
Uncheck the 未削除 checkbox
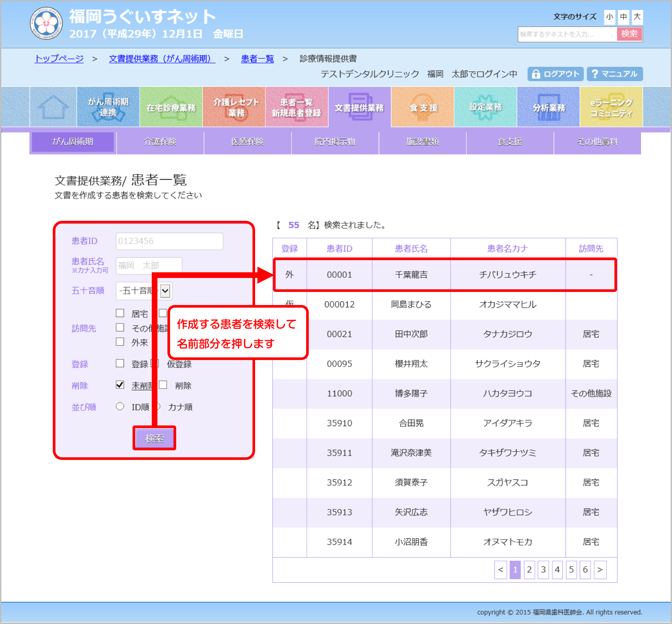click(120, 385)
